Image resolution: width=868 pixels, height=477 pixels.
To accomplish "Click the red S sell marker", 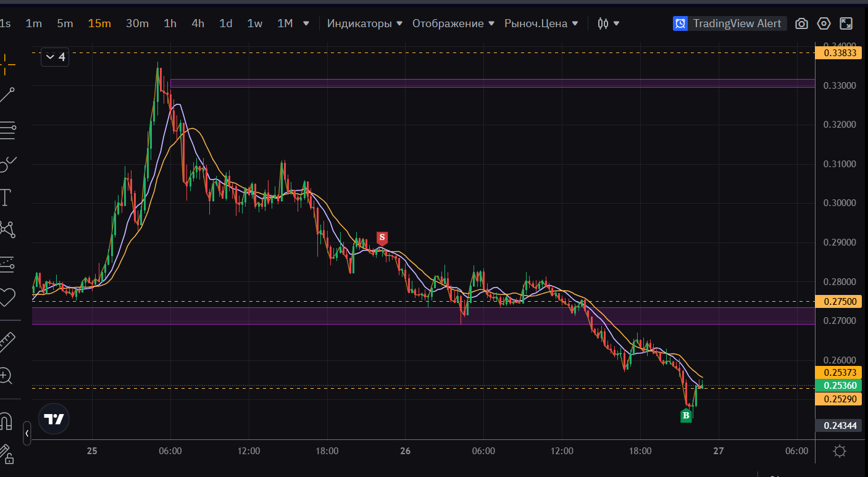I will tap(382, 238).
